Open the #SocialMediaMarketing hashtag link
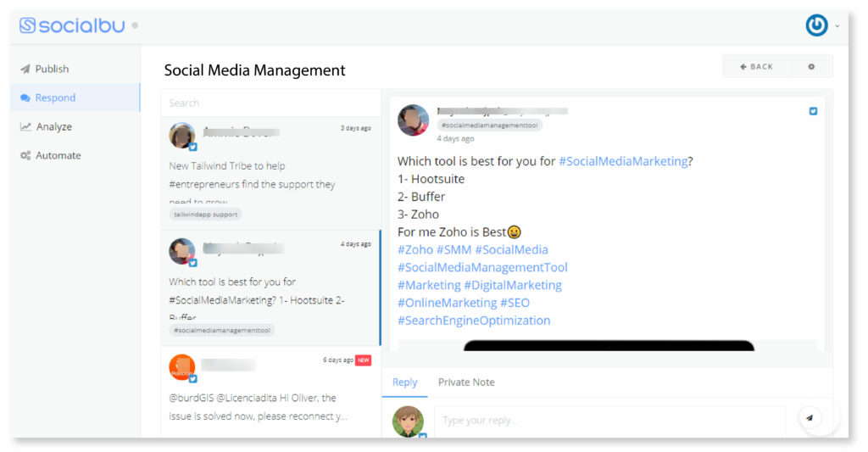 [623, 161]
